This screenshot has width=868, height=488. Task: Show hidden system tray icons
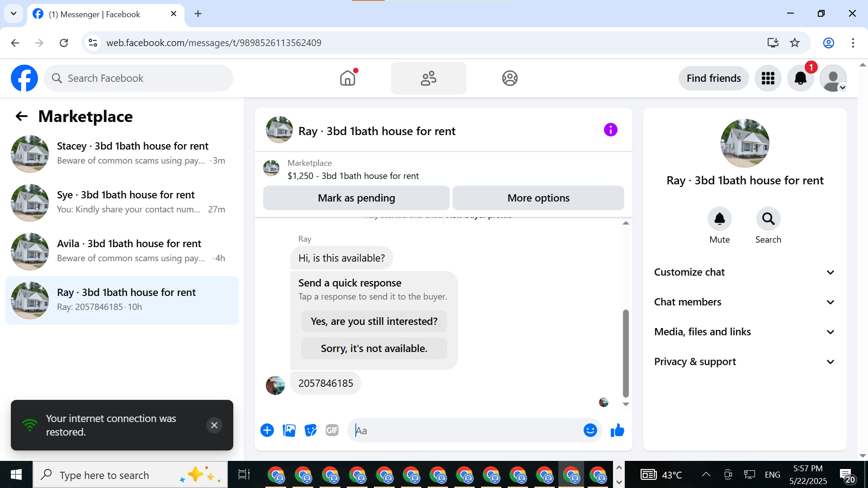[706, 474]
